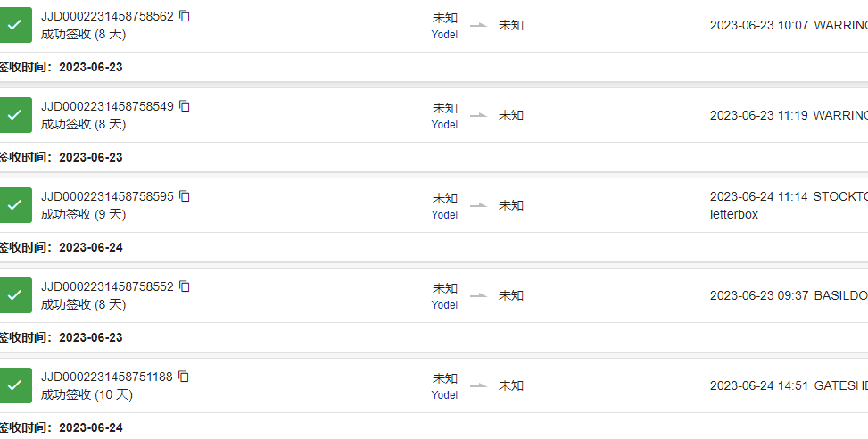Copy tracking number JJD0002231458758552

pyautogui.click(x=185, y=286)
